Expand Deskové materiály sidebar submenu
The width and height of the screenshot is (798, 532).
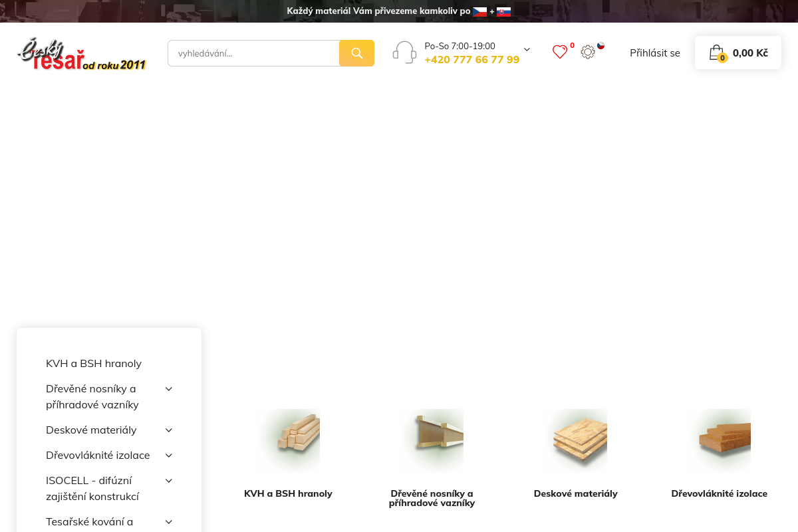(169, 430)
